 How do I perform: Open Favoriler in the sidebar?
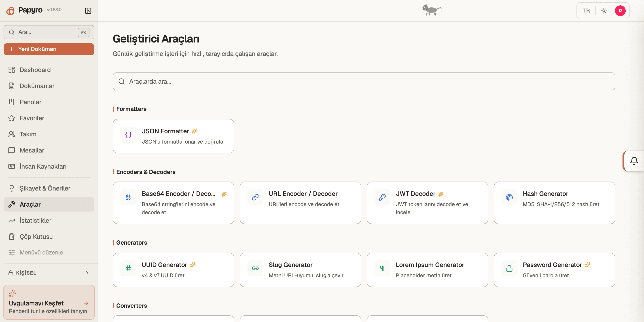tap(49, 118)
